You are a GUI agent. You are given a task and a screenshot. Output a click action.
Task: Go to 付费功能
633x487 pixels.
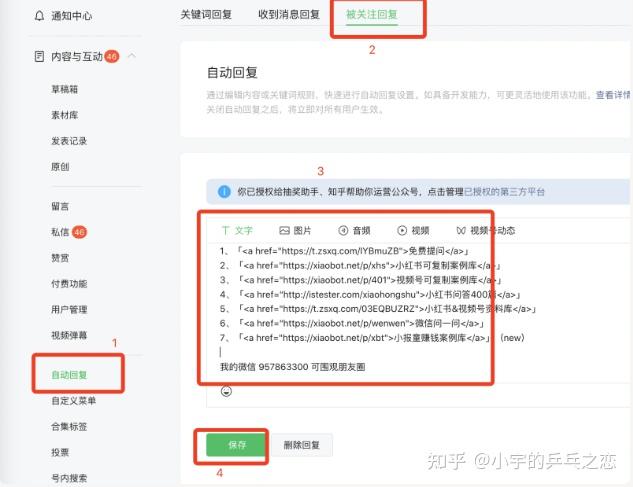69,284
